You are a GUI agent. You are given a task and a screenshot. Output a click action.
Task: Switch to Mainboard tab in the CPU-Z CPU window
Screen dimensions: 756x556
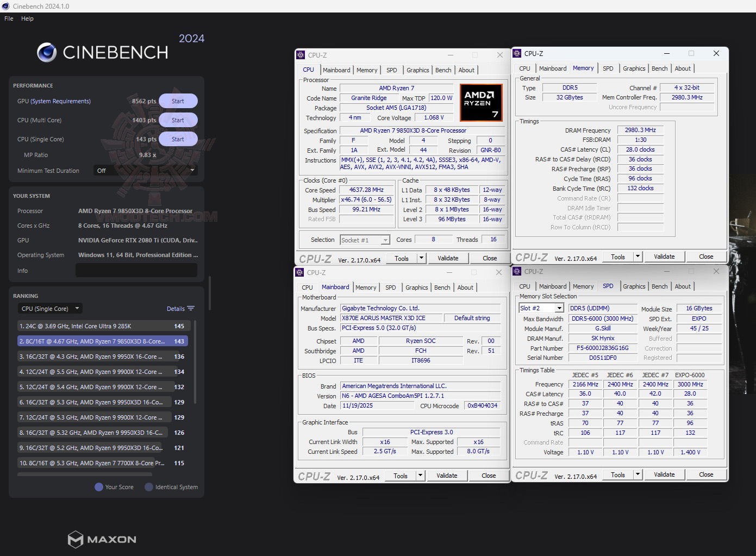click(x=336, y=70)
